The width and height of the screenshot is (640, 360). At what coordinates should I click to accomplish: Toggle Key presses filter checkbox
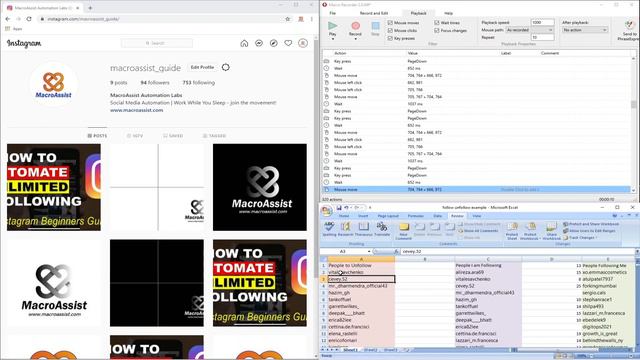click(390, 38)
